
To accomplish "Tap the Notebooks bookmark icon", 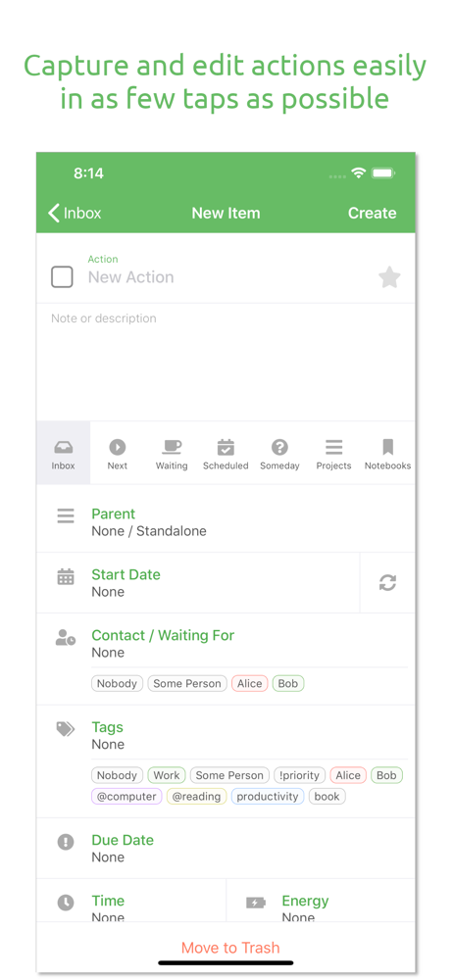I will (x=388, y=447).
